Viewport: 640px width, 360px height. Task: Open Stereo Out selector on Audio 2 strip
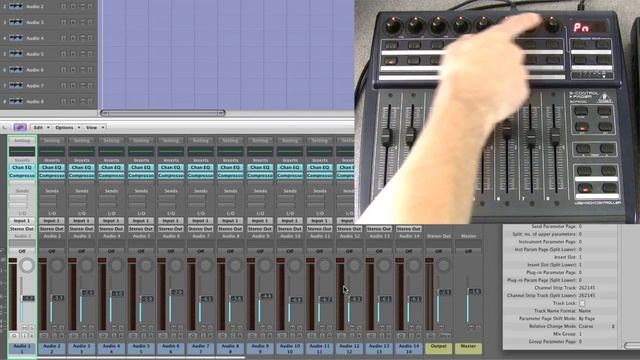[x=51, y=229]
